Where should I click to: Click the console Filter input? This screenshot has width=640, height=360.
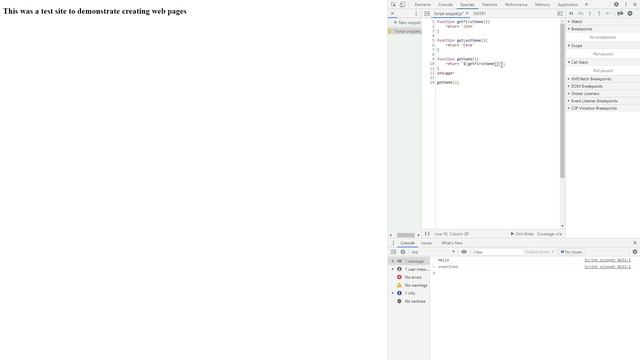coord(497,252)
